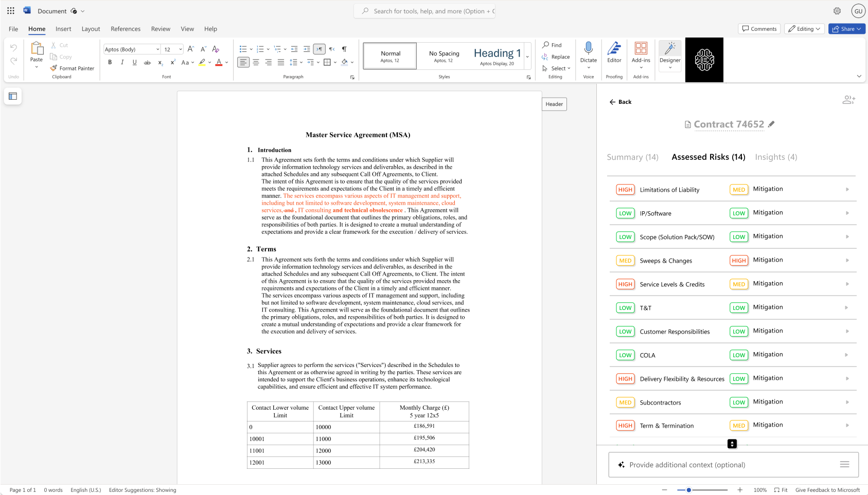Click Give Feedback to Microsoft
Image resolution: width=868 pixels, height=495 pixels.
(827, 490)
